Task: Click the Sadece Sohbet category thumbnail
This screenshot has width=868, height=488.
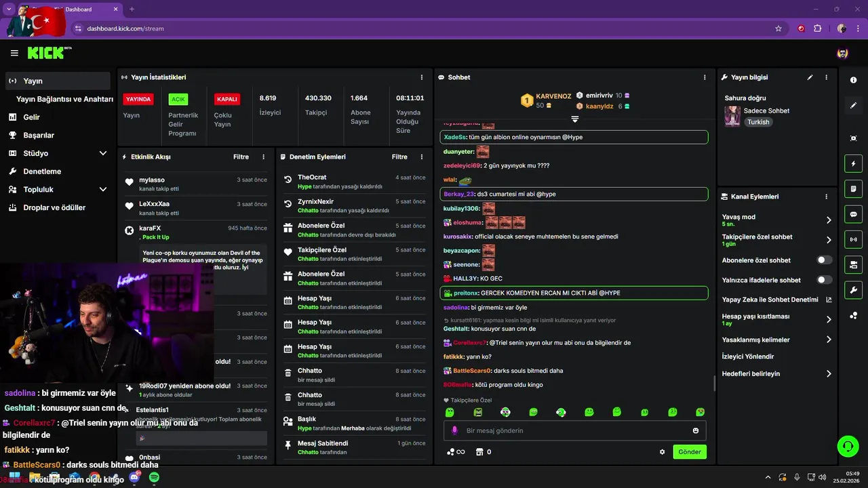Action: pos(732,116)
